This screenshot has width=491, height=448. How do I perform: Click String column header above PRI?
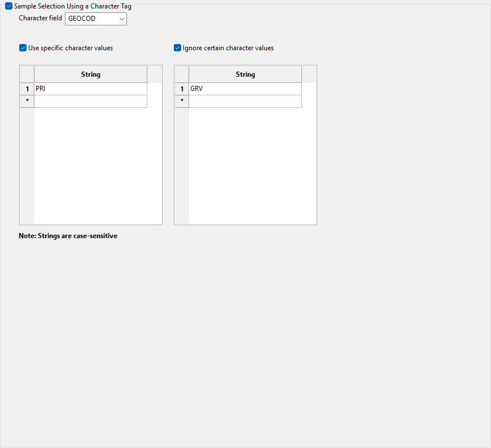[x=90, y=74]
